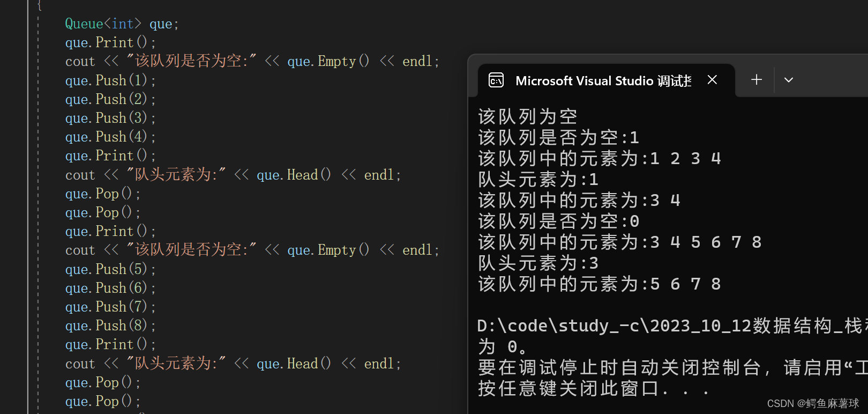This screenshot has width=868, height=414.
Task: Click the console output '该队列是否为空:0'
Action: (x=559, y=221)
